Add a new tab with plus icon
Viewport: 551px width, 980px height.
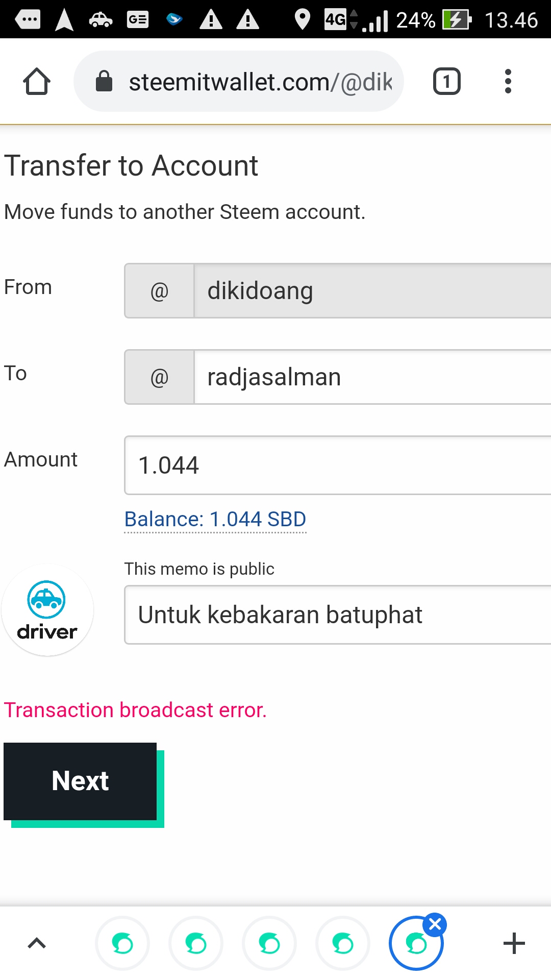point(514,943)
